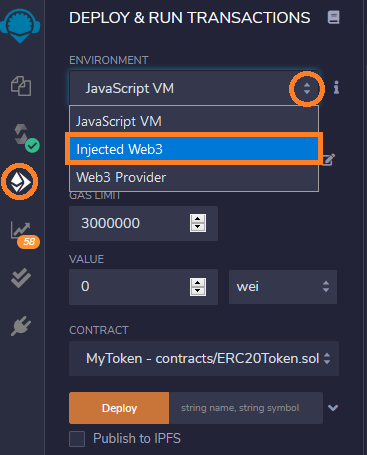Click the environment info icon
The image size is (367, 455).
(336, 88)
